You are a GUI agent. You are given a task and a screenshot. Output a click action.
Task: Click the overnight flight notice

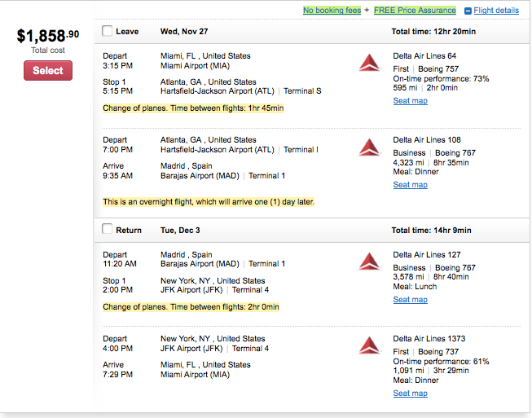click(209, 202)
